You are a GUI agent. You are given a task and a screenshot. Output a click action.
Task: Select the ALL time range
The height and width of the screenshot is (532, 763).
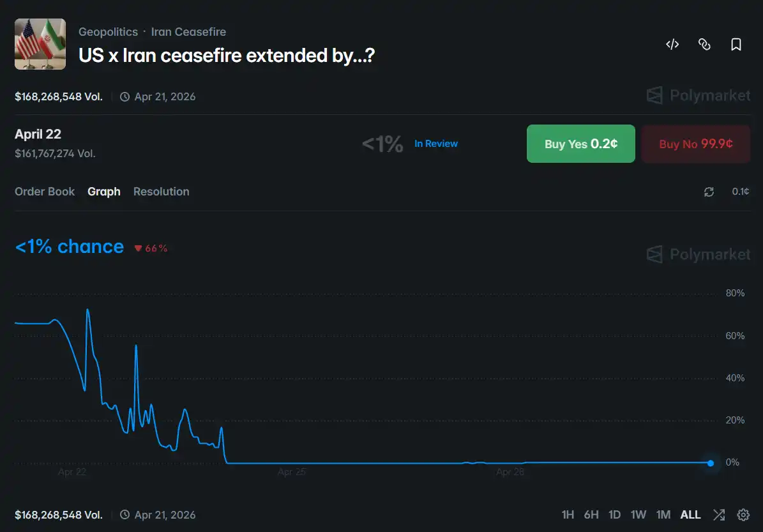(690, 515)
